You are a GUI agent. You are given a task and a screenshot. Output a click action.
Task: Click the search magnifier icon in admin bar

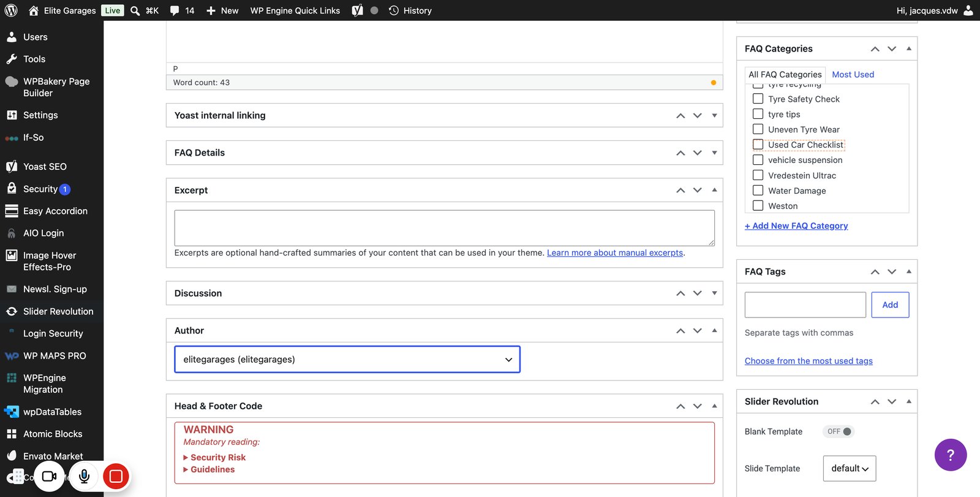click(135, 10)
